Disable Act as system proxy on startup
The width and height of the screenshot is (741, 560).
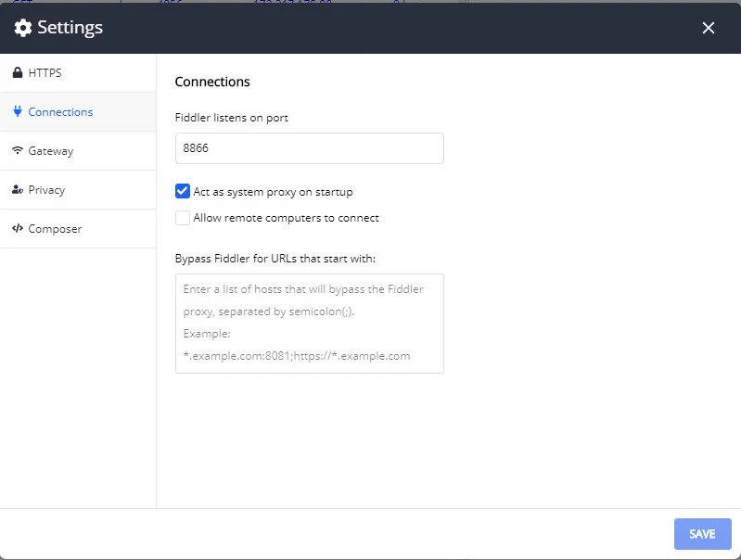tap(183, 191)
